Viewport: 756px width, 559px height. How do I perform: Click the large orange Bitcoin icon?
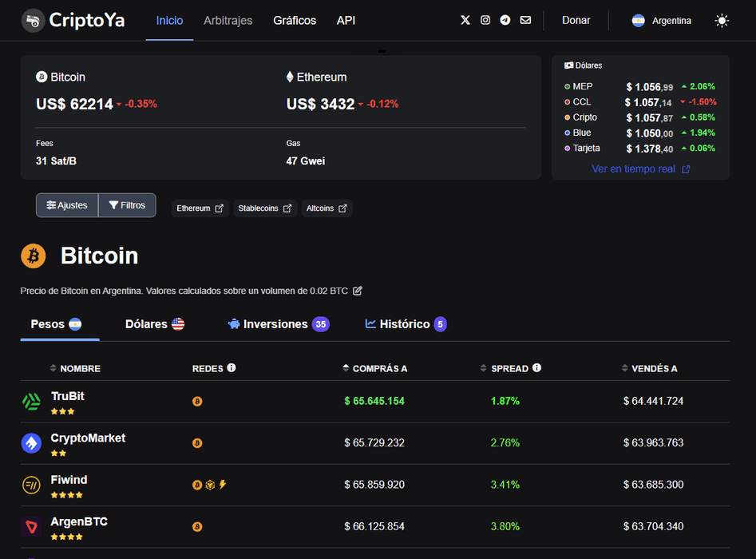[34, 256]
